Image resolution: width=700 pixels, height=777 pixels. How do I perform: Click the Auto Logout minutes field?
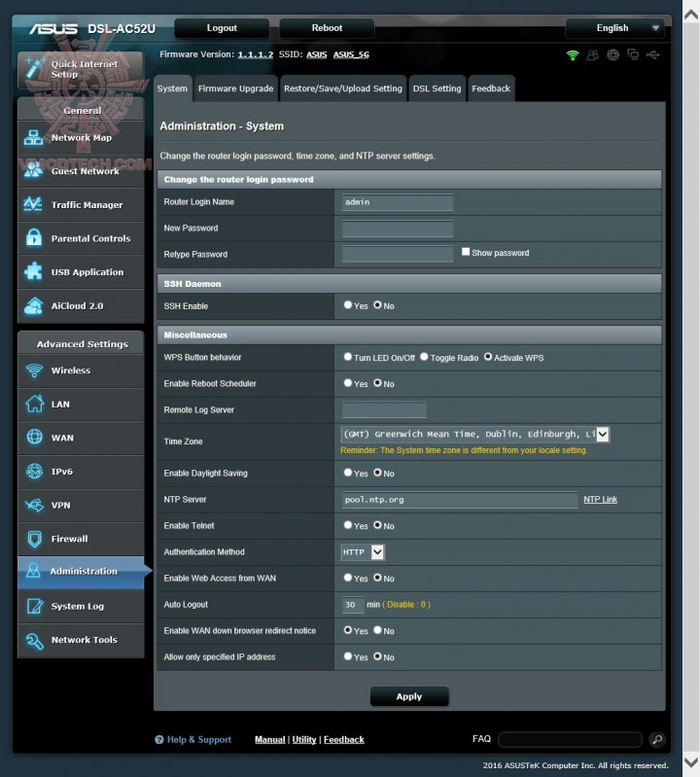coord(353,605)
